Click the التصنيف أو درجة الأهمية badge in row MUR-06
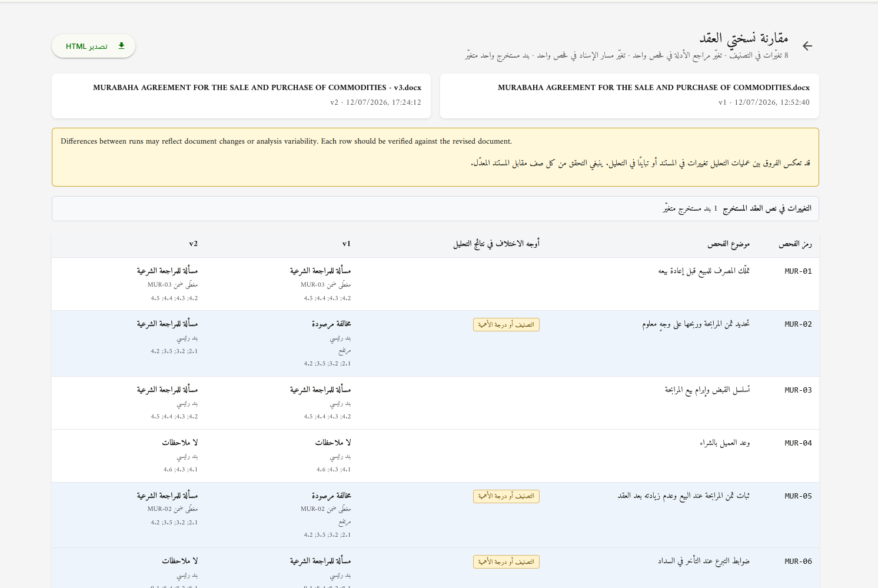 tap(506, 562)
